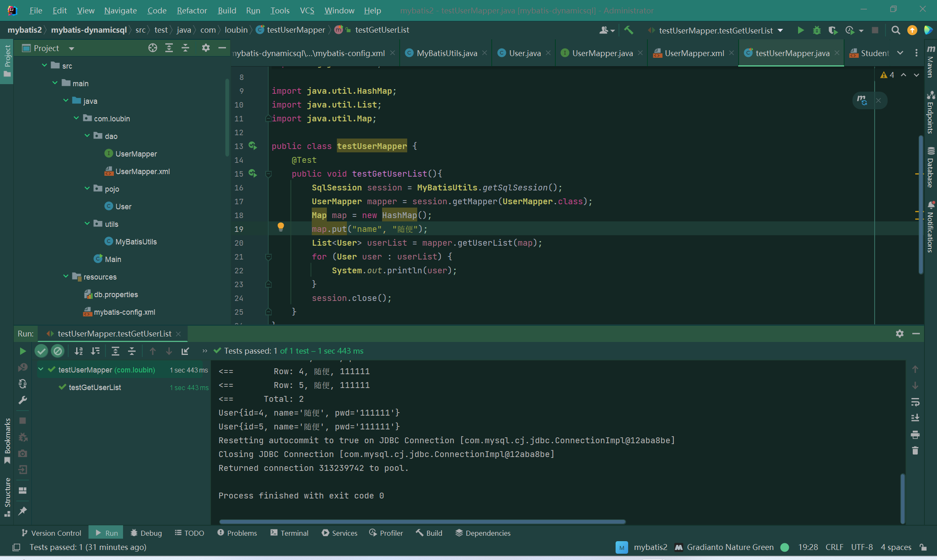Open the Terminal tool window button
Screen dimensions: 937x560
(x=289, y=533)
